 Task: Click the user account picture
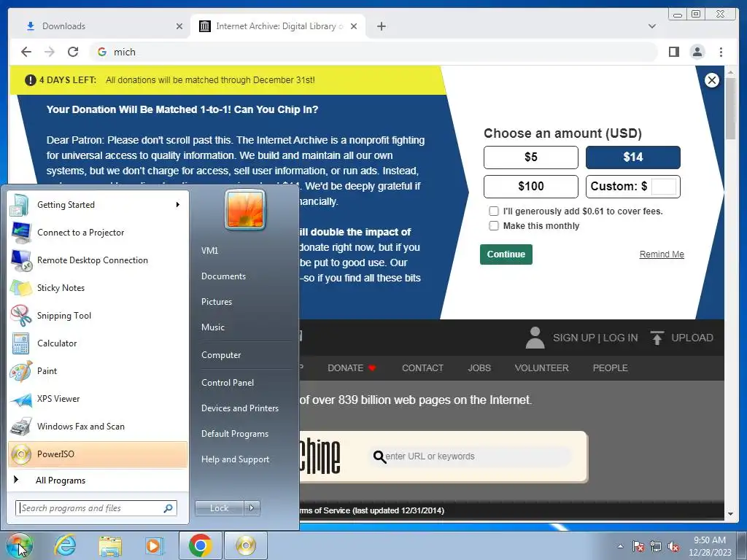click(x=245, y=209)
